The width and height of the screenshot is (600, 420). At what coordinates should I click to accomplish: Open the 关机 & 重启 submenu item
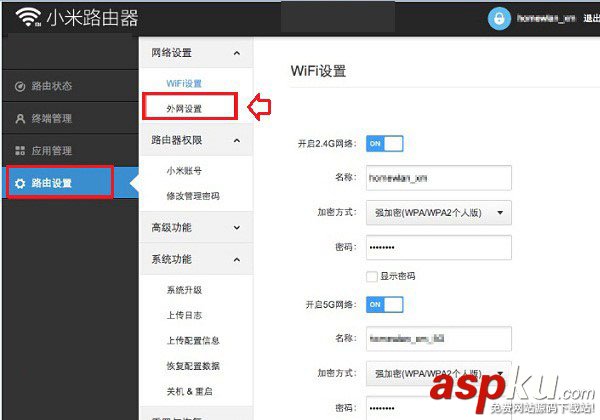coord(189,391)
